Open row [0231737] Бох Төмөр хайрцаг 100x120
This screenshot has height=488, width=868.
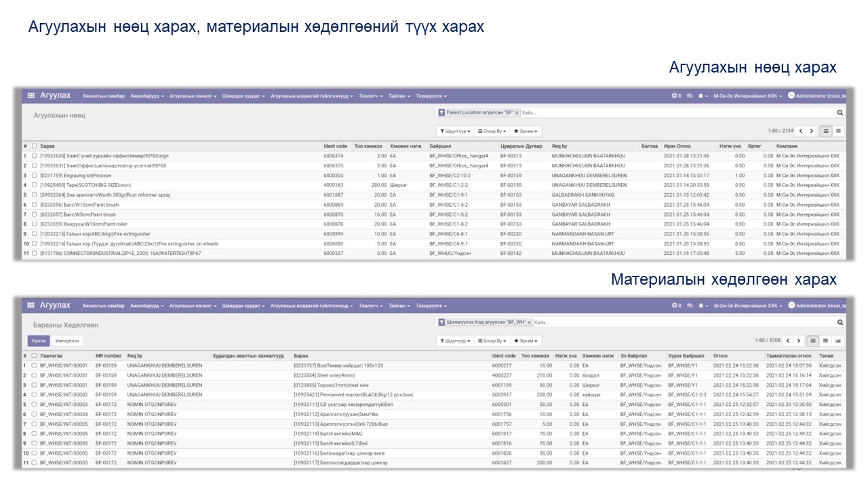pos(434,365)
